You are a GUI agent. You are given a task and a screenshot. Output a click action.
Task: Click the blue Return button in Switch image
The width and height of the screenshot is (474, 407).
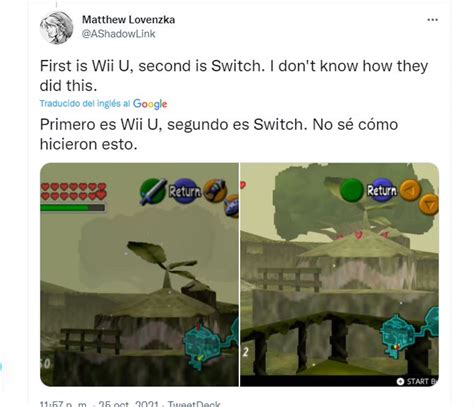[x=382, y=190]
